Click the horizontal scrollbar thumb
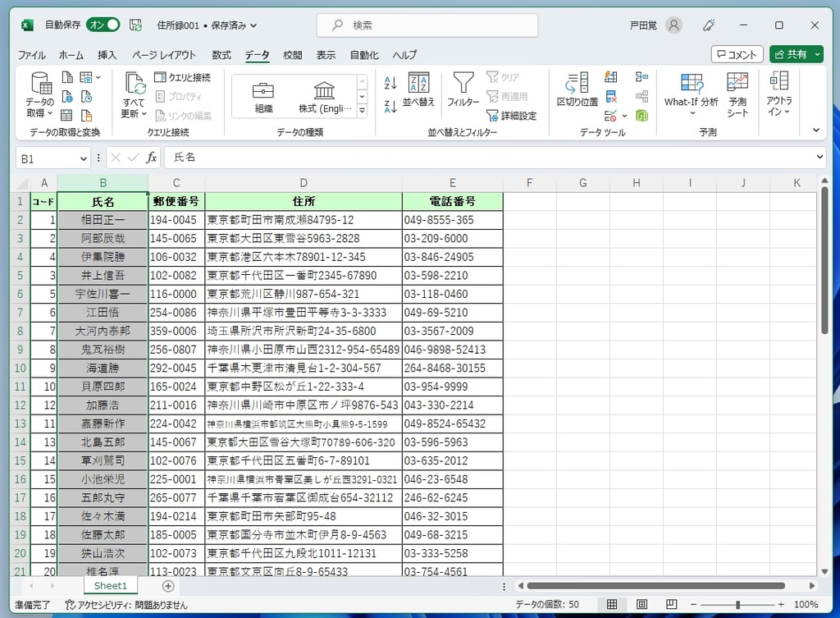The height and width of the screenshot is (618, 840). (655, 586)
